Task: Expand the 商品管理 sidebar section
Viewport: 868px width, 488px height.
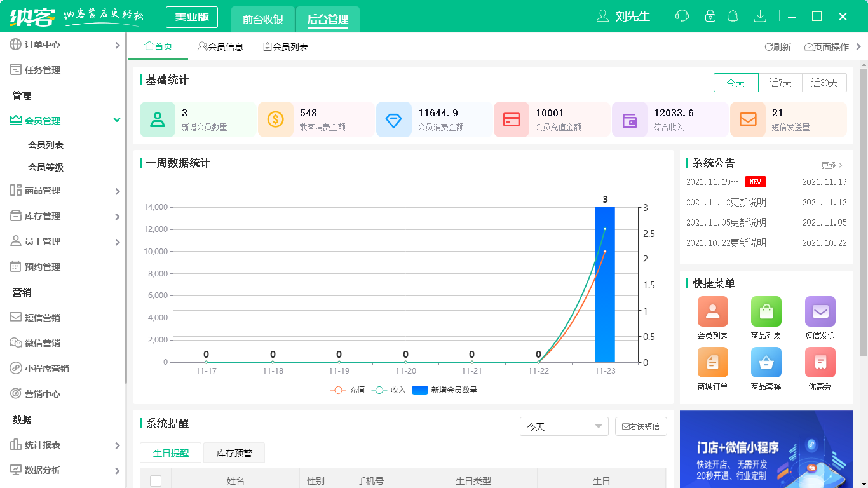Action: 64,190
